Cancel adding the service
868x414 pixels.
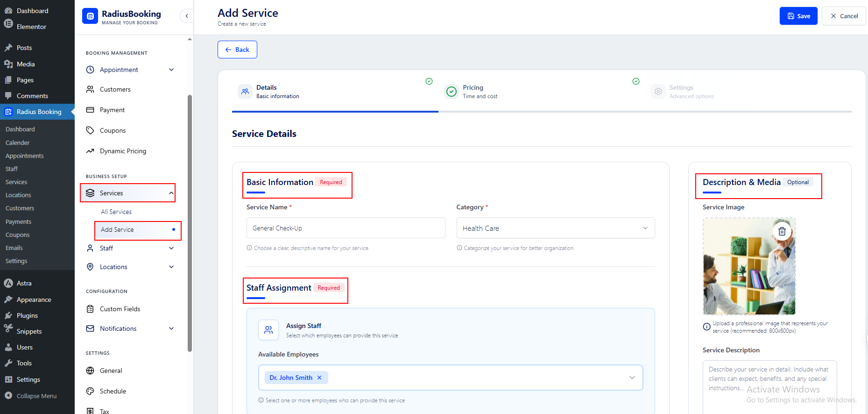coord(844,16)
